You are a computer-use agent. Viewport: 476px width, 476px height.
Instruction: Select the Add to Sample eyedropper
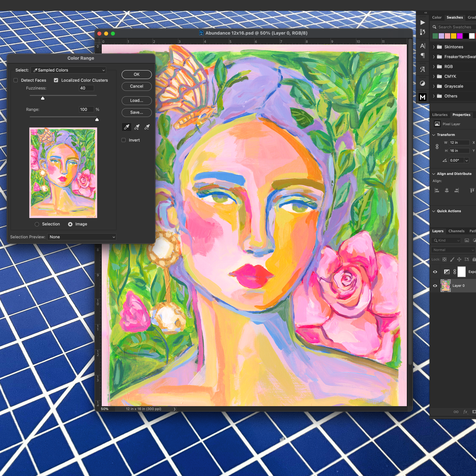coord(137,127)
